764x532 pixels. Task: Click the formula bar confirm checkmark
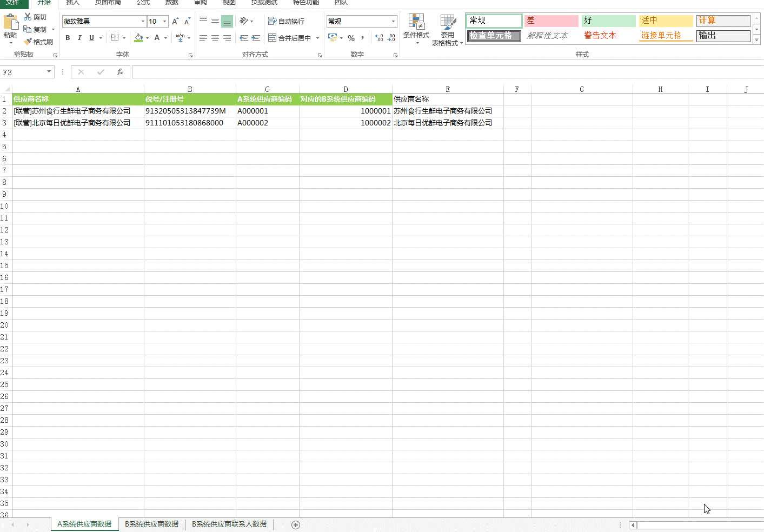[101, 72]
